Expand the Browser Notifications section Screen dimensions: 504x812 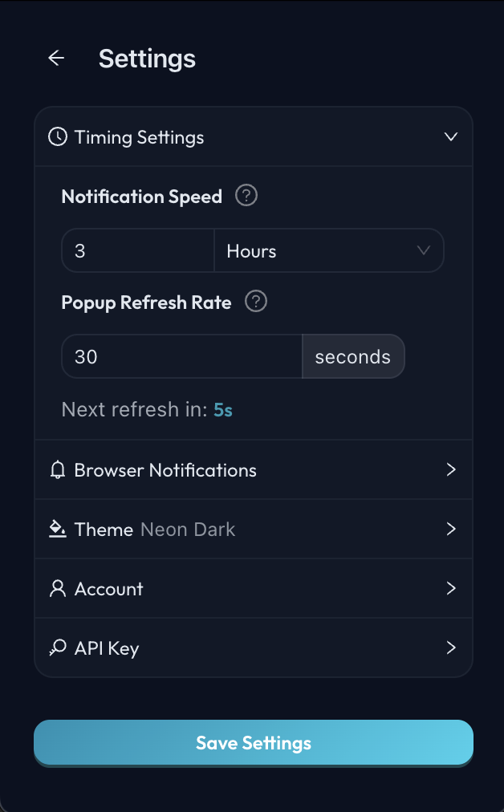[450, 470]
